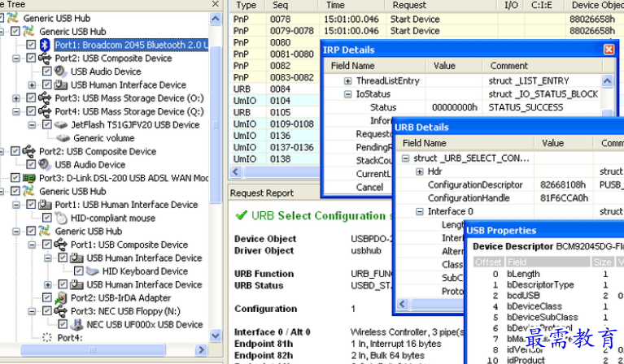Click IRP Details scroll up arrow
The image size is (624, 364).
607,81
